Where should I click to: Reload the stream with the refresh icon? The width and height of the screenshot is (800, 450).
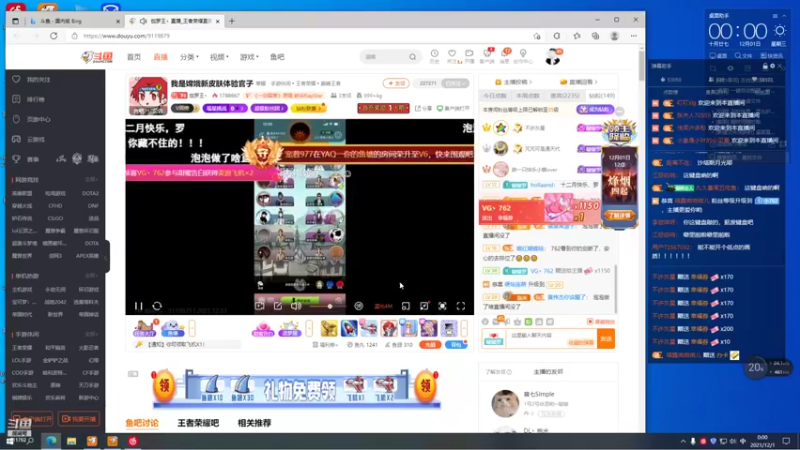click(x=157, y=306)
